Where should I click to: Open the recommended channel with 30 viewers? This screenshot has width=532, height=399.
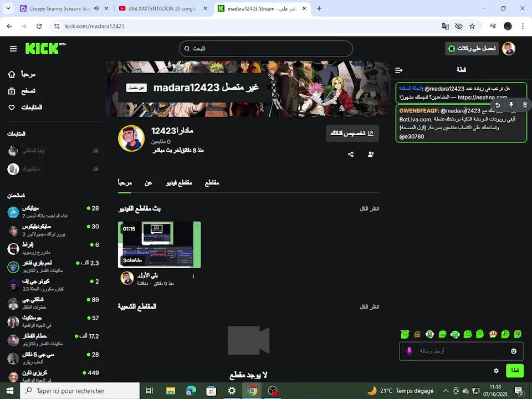click(53, 230)
